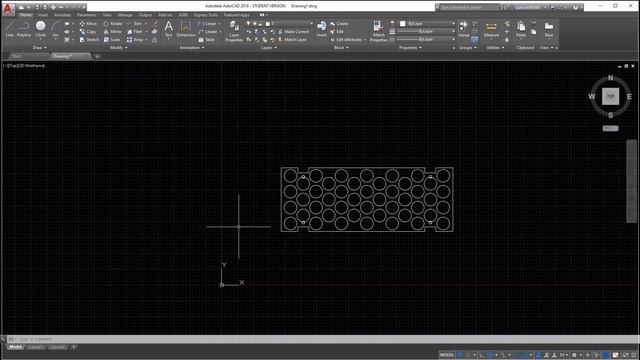Image resolution: width=640 pixels, height=360 pixels.
Task: Open the AutoCAD application menu logo
Action: tap(8, 8)
